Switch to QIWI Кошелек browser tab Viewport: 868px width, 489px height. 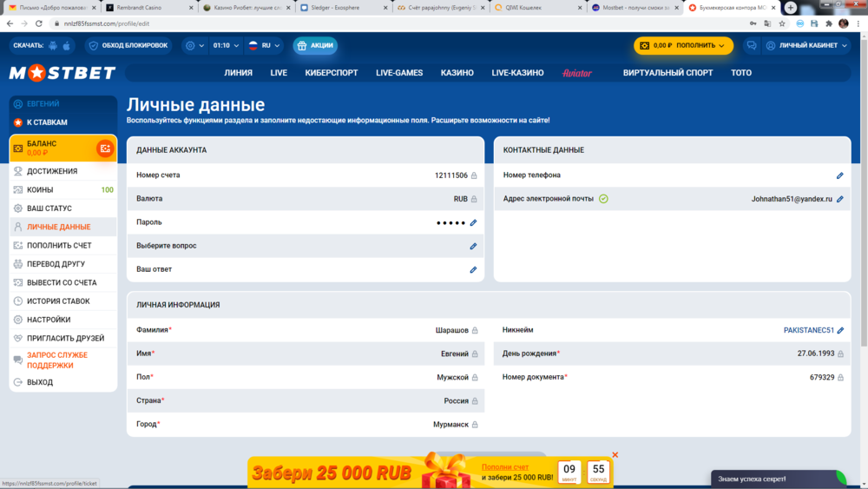pos(539,8)
